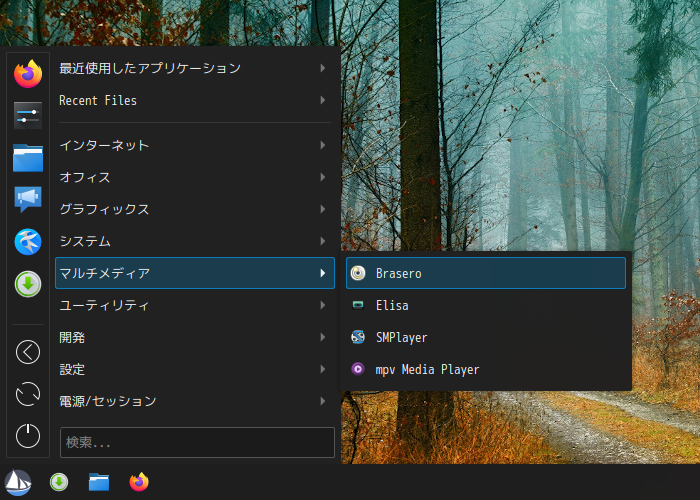Expand arrow beside マルチメディア
This screenshot has width=700, height=500.
coord(322,273)
